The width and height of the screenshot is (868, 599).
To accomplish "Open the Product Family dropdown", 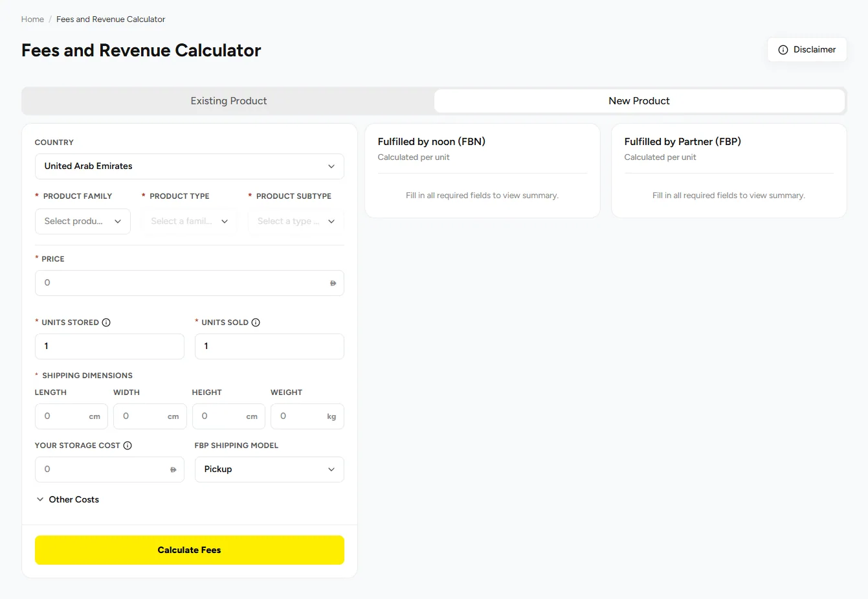I will pyautogui.click(x=83, y=221).
